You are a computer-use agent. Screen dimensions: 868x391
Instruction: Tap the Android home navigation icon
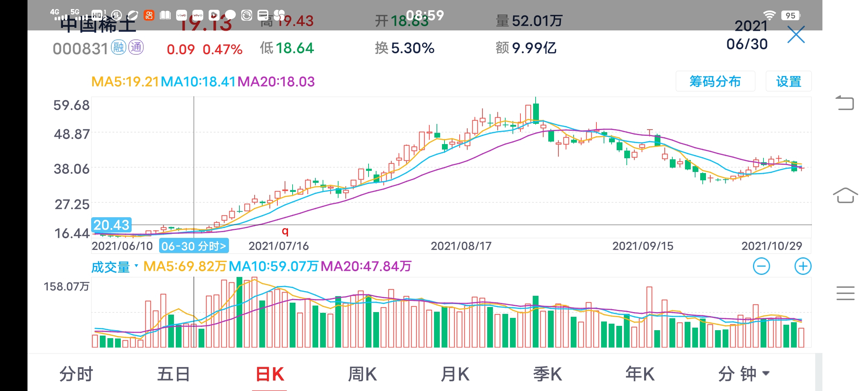click(845, 195)
